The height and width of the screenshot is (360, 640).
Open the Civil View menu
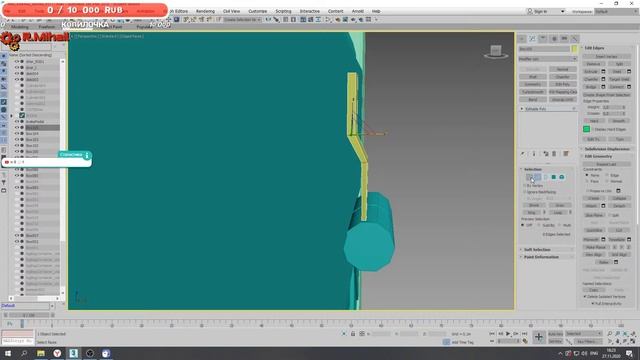(231, 11)
